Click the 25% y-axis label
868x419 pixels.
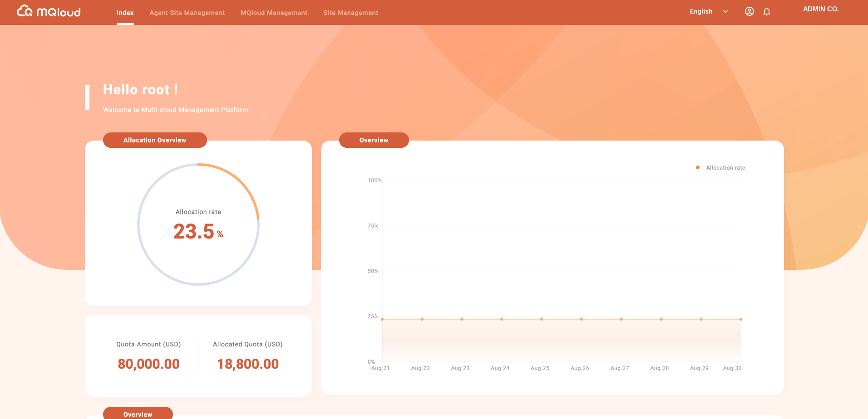coord(373,317)
